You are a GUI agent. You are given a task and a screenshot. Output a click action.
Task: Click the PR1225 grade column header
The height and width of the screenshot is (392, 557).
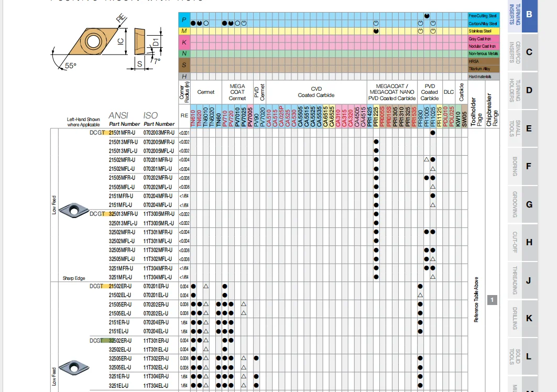[376, 116]
